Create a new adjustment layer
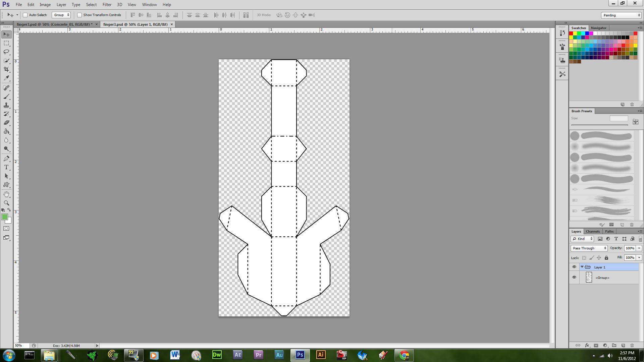The width and height of the screenshot is (644, 362). pos(605,345)
